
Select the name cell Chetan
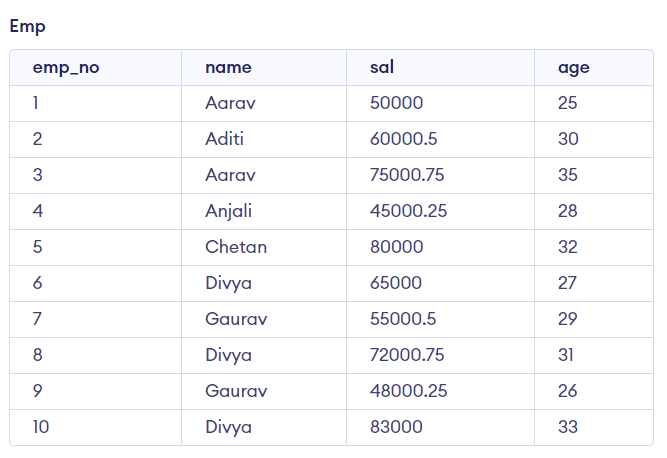[236, 247]
